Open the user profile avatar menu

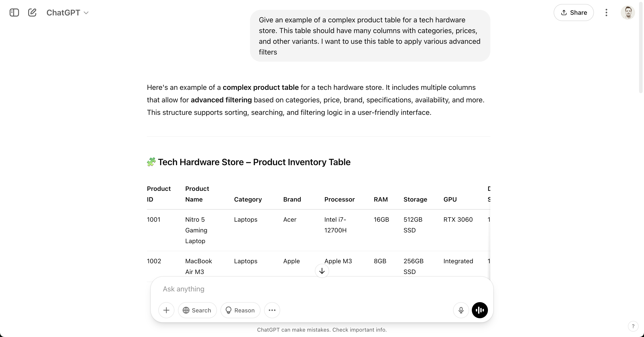pyautogui.click(x=627, y=13)
